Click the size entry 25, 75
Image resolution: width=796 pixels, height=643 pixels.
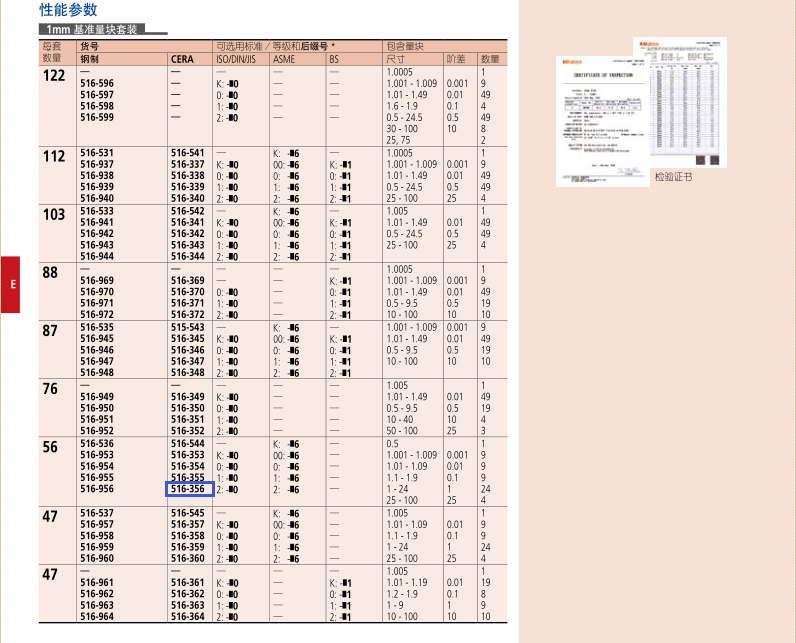point(399,140)
